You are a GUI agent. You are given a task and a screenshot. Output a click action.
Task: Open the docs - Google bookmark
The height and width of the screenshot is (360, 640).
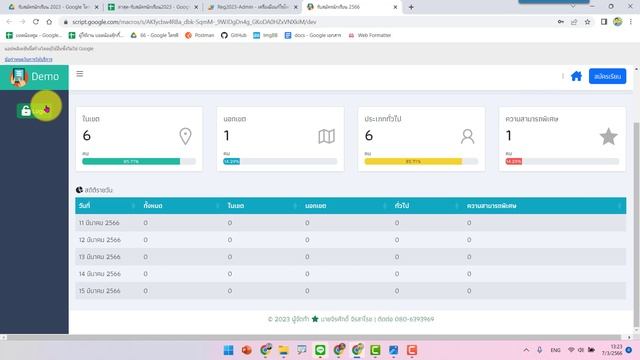pyautogui.click(x=313, y=35)
